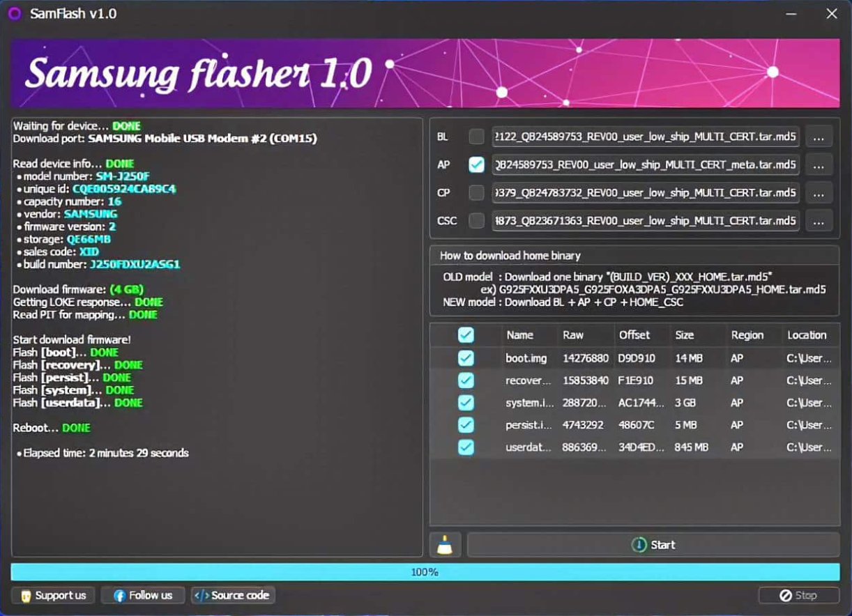Enable the BL file checkbox
Screen dimensions: 852x616
point(476,137)
